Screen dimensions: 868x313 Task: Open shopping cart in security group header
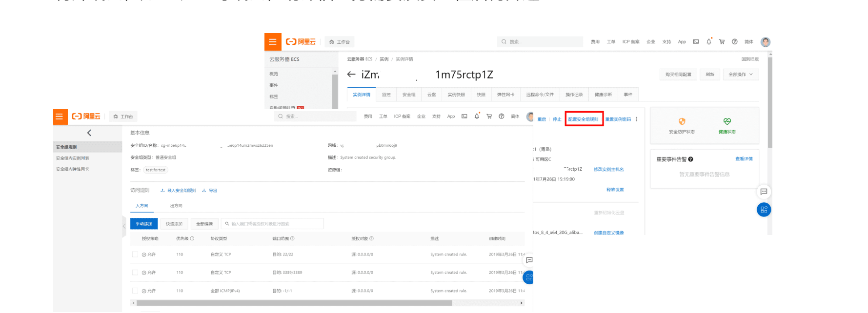pos(489,117)
